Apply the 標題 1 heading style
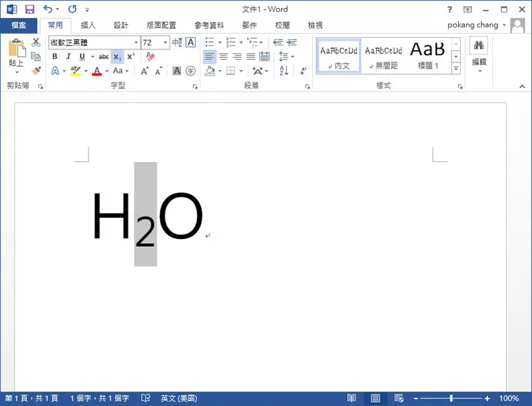 (428, 56)
